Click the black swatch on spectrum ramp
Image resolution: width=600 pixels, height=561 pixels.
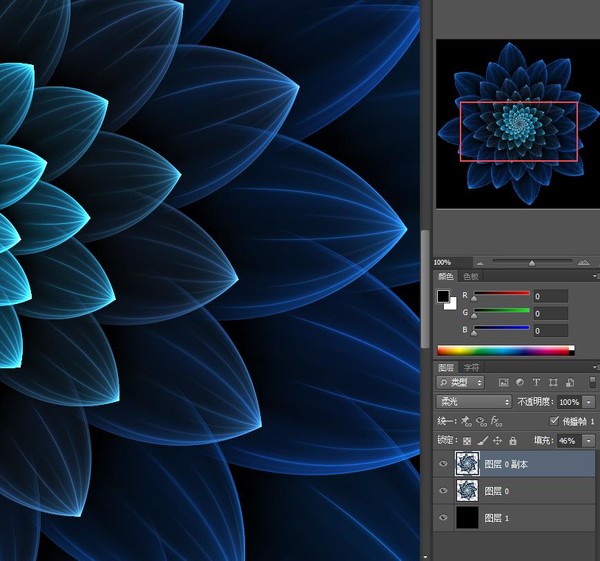[x=572, y=353]
